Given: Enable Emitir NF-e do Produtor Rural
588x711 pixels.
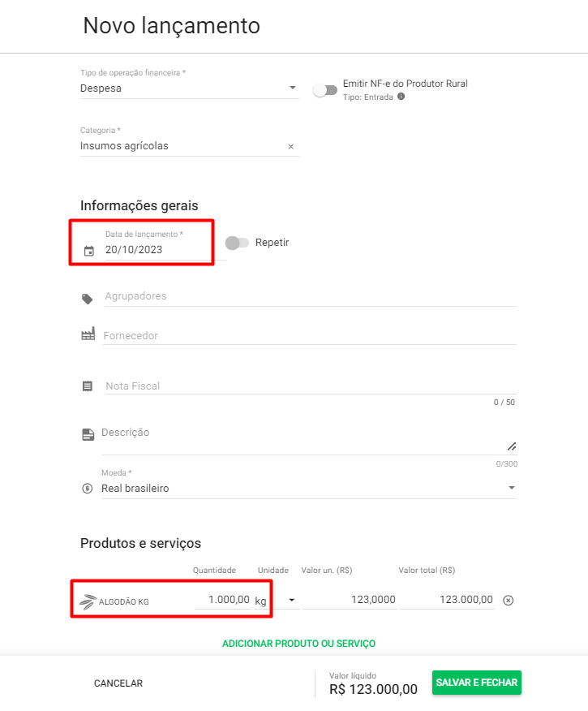Looking at the screenshot, I should (324, 90).
